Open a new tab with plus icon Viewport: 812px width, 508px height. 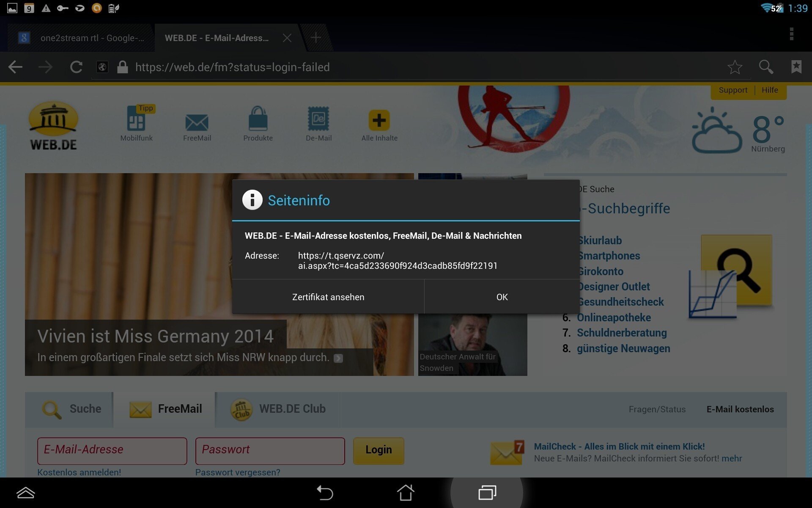click(315, 38)
